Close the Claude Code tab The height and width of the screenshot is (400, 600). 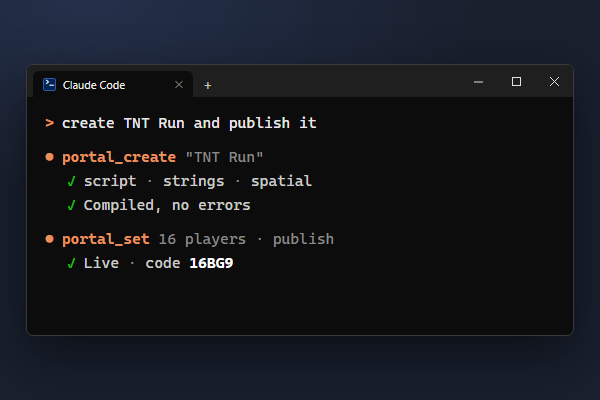[179, 85]
